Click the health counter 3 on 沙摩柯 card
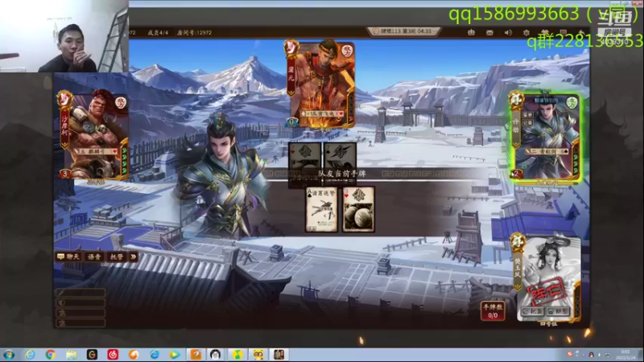The image size is (644, 362). pos(65,174)
